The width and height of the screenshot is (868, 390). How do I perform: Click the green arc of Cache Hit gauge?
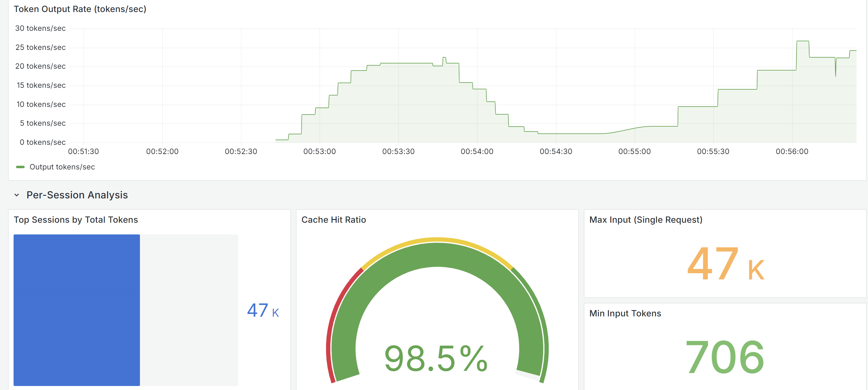pos(437,255)
